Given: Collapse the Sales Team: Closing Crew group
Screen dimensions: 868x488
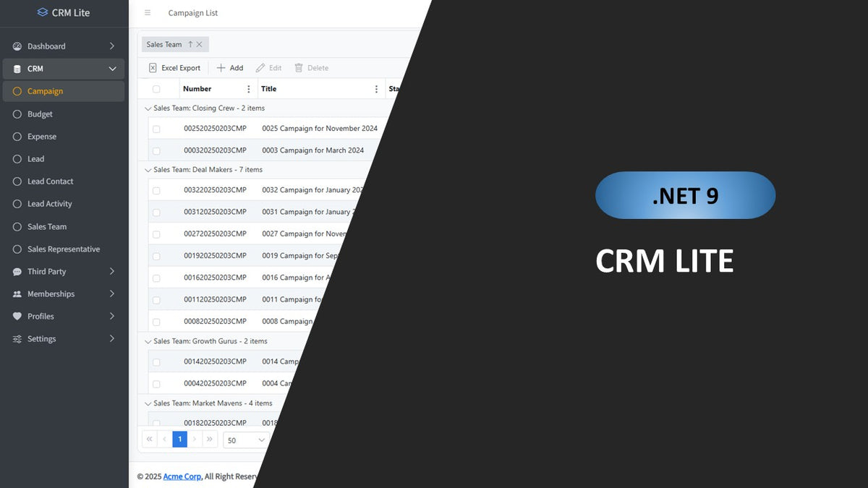Looking at the screenshot, I should pos(148,108).
